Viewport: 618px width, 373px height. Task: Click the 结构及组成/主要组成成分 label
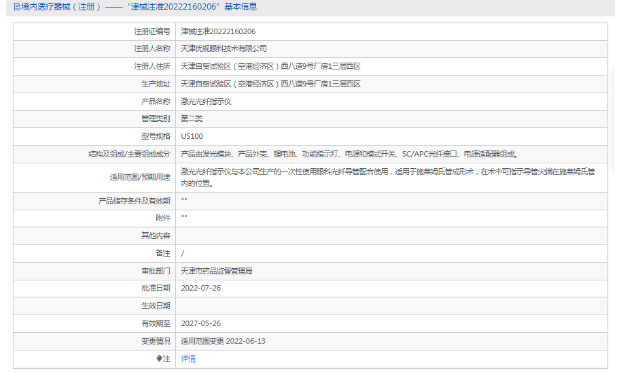pyautogui.click(x=129, y=154)
